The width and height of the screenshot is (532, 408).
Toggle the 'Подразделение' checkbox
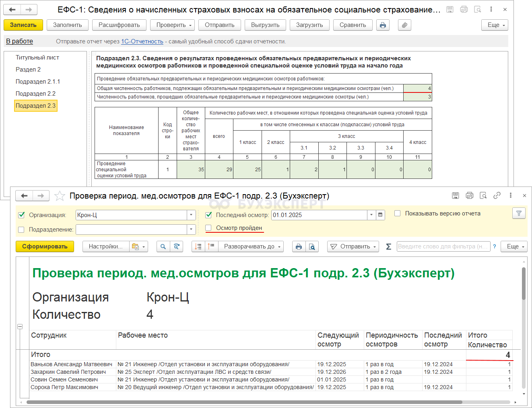21,230
